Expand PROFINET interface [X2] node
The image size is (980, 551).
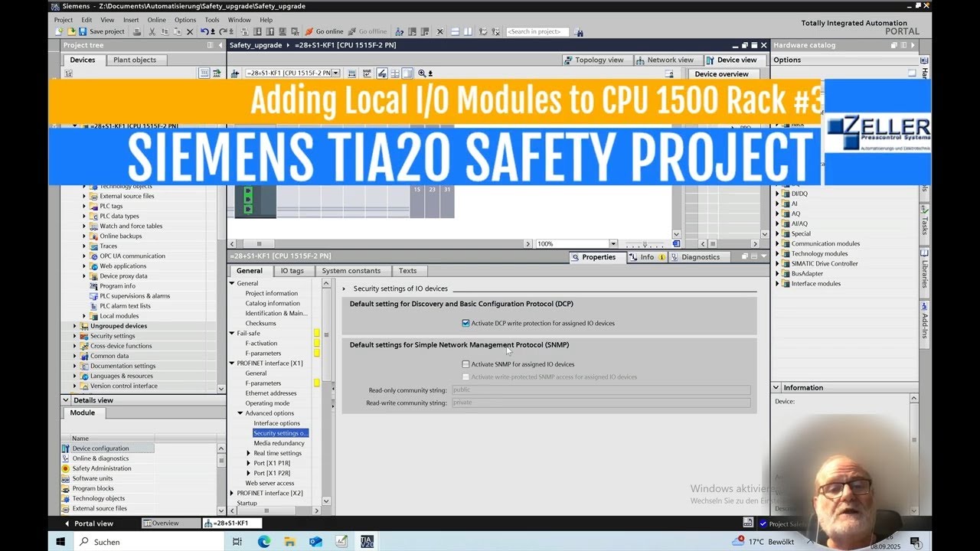pos(232,493)
